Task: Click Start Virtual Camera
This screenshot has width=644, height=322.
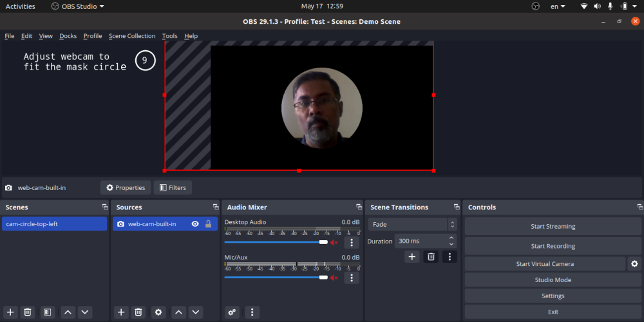Action: click(x=545, y=263)
